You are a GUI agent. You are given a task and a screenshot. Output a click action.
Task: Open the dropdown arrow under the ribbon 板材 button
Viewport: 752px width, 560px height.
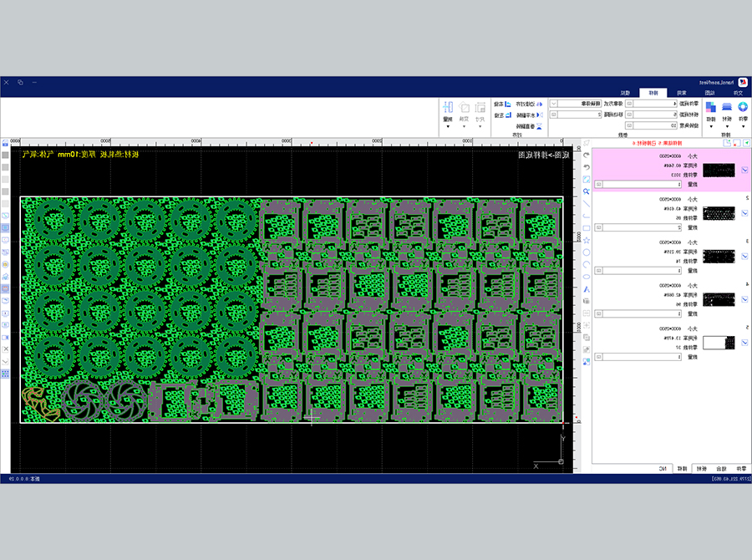727,127
